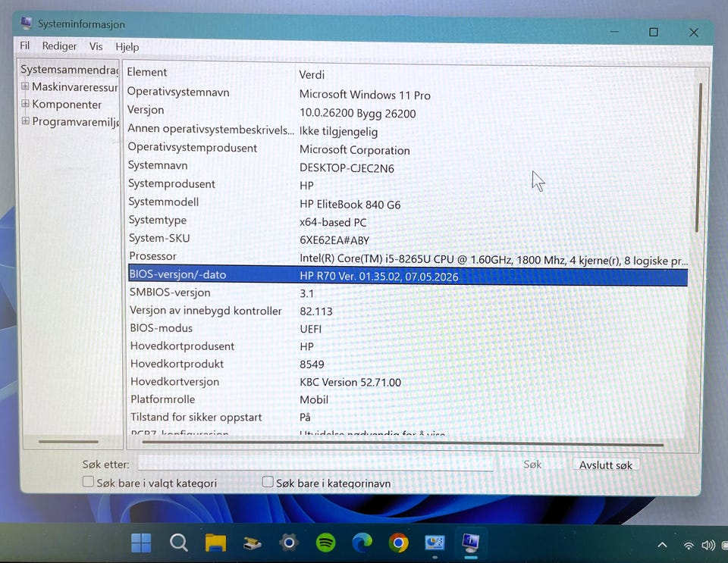The width and height of the screenshot is (728, 563).
Task: Open the volume speaker tray icon
Action: [x=708, y=546]
